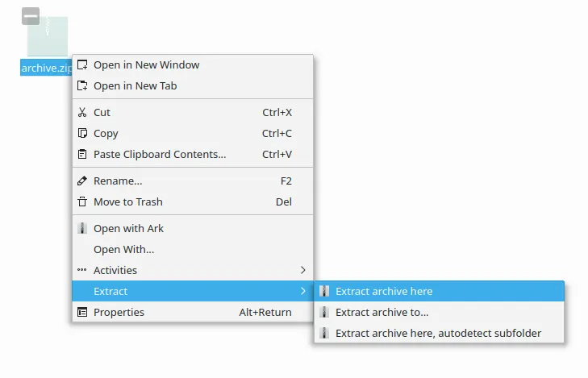588x378 pixels.
Task: Click the Rename pencil icon
Action: click(82, 181)
